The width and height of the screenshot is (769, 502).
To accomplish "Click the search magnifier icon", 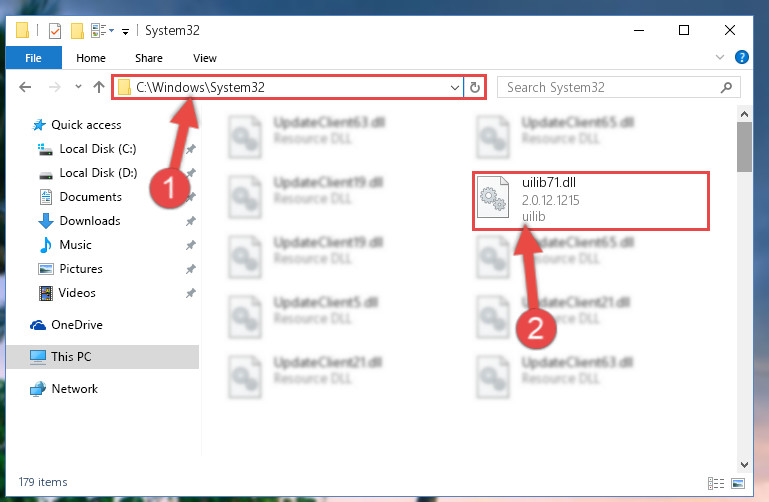I will click(726, 87).
